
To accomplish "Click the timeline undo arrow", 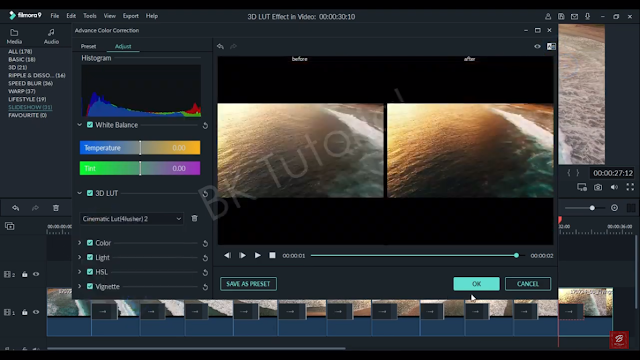I will pos(16,208).
